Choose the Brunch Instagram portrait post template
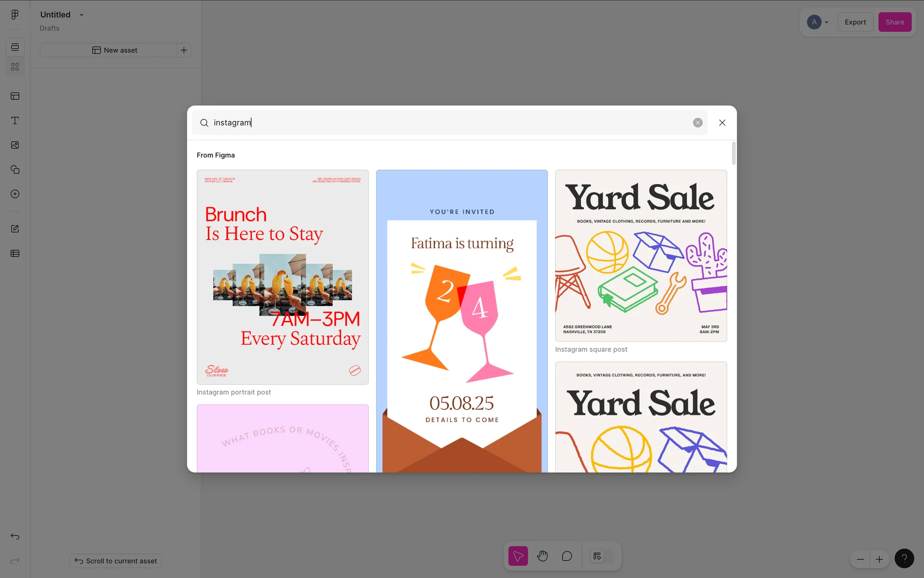 282,277
